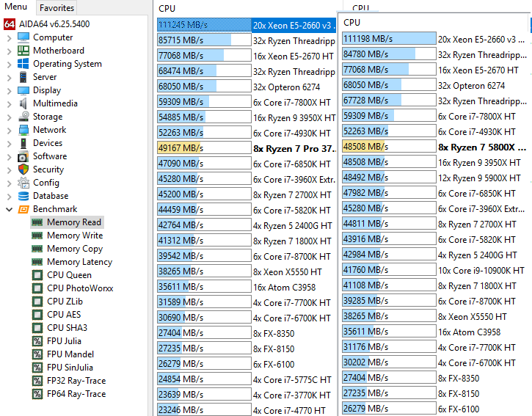Click the Memory Latency RAM icon
Screen dimensions: 532x416
(37, 262)
